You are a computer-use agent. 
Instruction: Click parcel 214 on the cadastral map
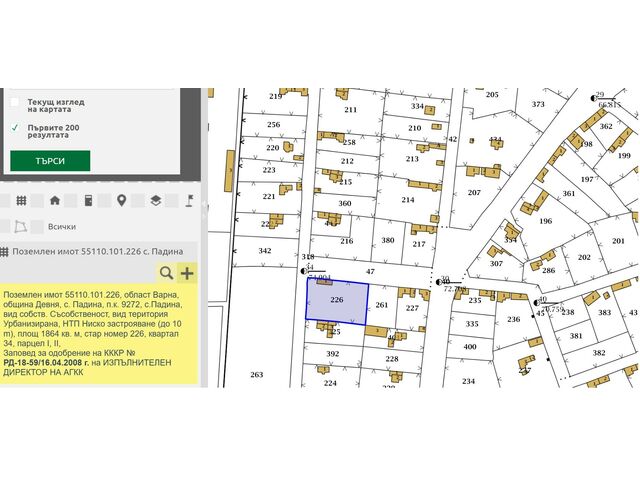coord(407,200)
